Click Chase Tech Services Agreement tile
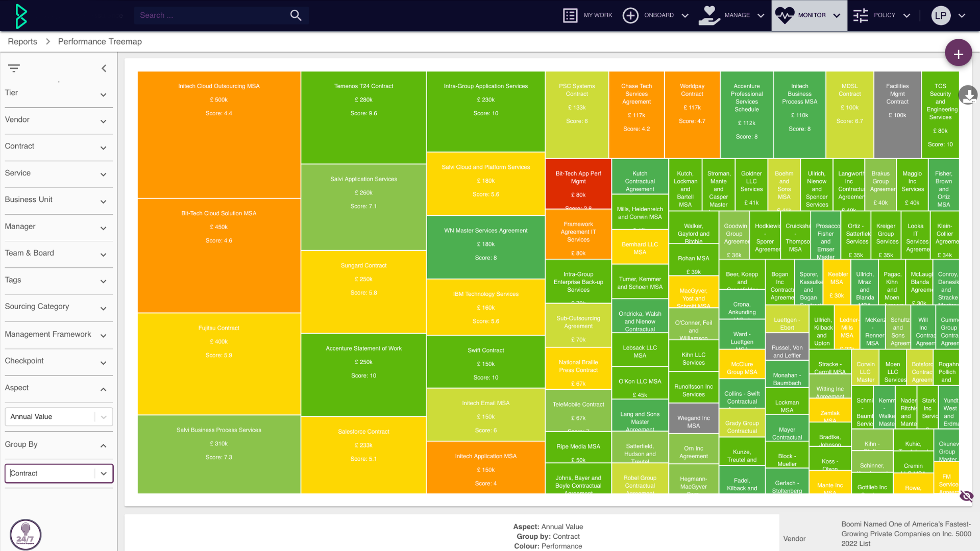 pyautogui.click(x=636, y=114)
